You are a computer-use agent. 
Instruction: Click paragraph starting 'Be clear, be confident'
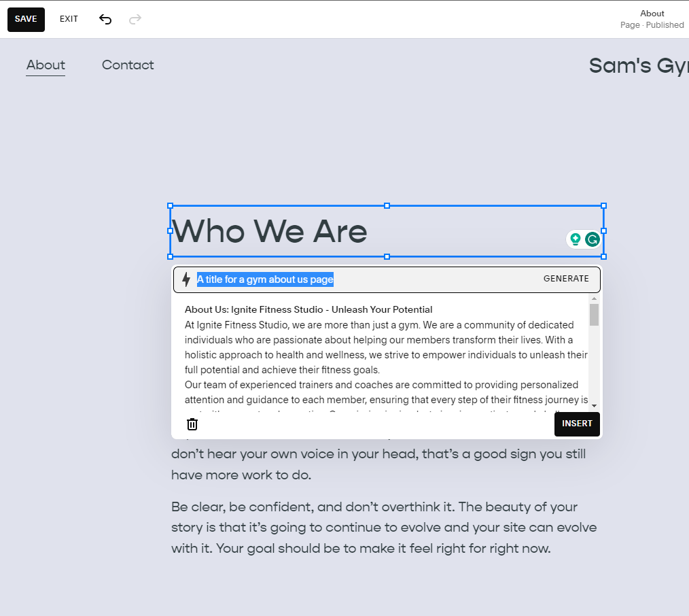[384, 528]
